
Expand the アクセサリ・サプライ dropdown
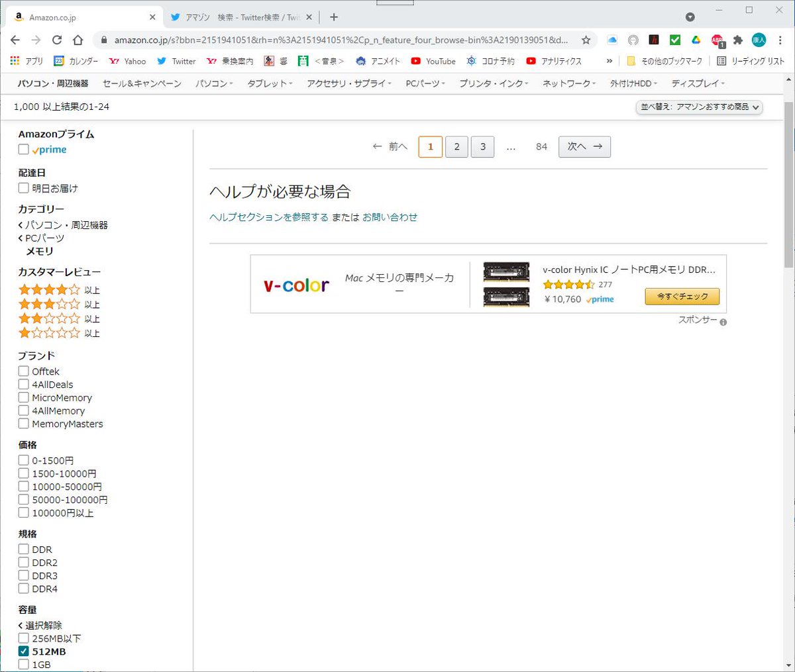349,83
